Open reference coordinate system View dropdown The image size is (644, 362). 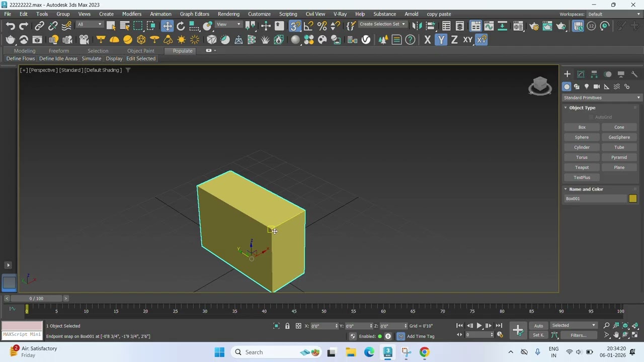pos(229,24)
